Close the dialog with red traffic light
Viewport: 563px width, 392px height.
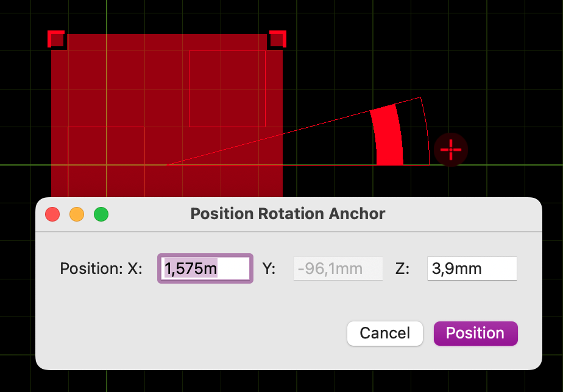coord(52,214)
